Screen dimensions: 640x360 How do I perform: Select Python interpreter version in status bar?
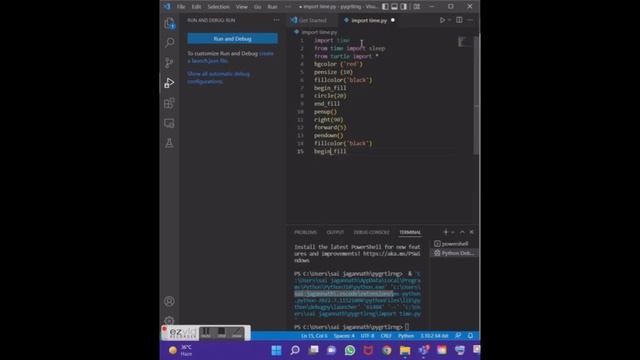[434, 336]
